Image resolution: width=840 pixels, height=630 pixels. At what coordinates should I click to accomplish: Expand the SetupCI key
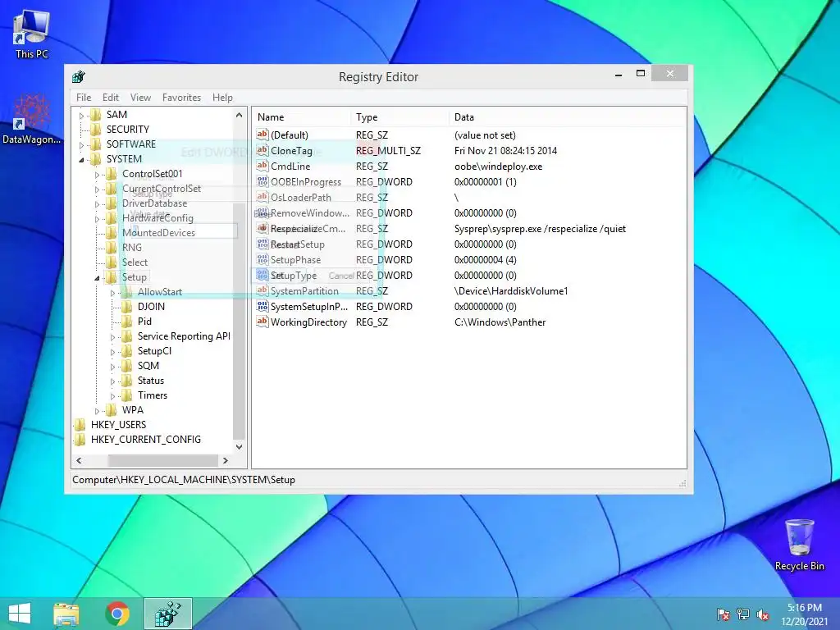click(x=112, y=352)
